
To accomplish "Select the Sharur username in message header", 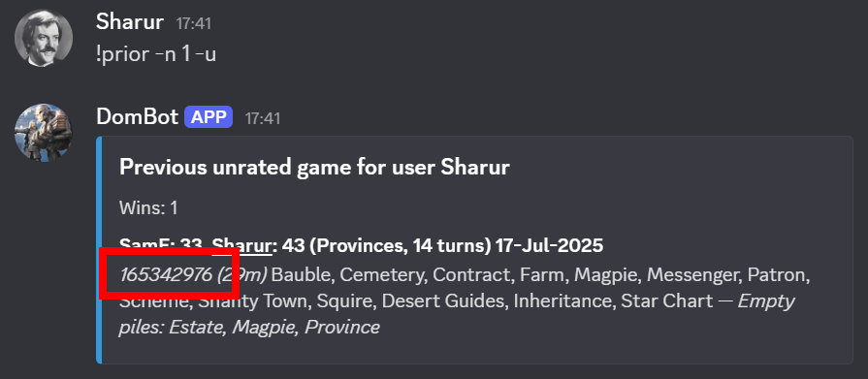I will [x=130, y=22].
